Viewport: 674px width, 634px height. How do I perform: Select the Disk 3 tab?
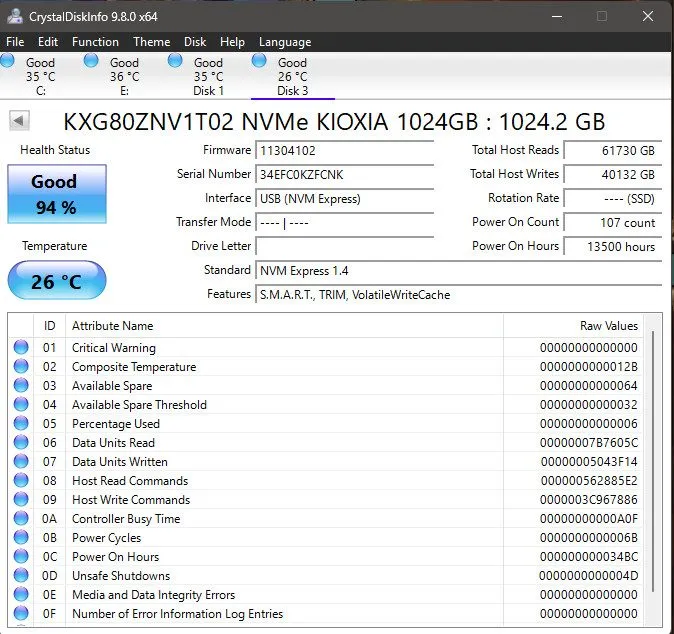pyautogui.click(x=292, y=76)
